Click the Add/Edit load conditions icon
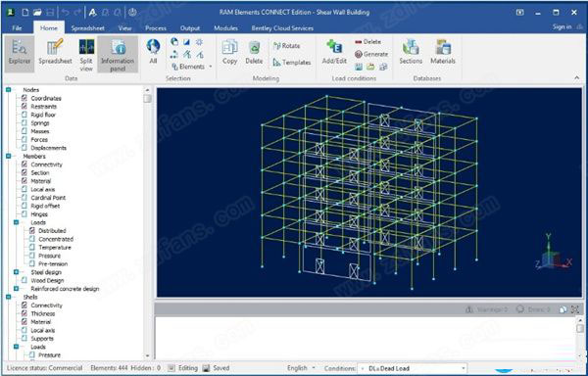 [334, 52]
